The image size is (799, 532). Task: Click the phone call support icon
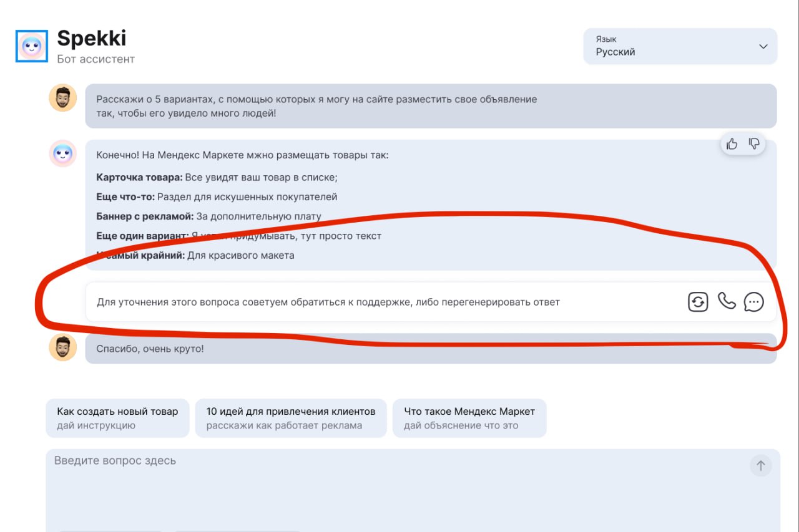pos(727,302)
